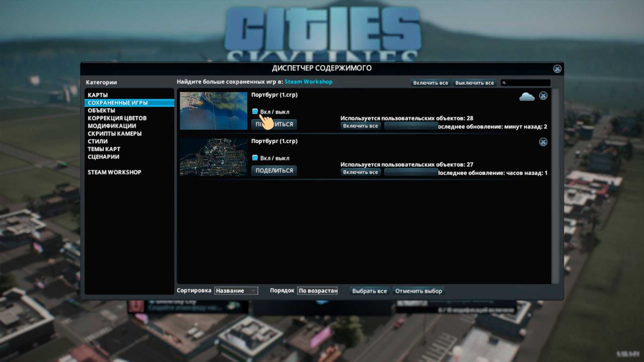Go to STEAM WORKSHOP category
Screen dimensions: 644x362
[114, 172]
